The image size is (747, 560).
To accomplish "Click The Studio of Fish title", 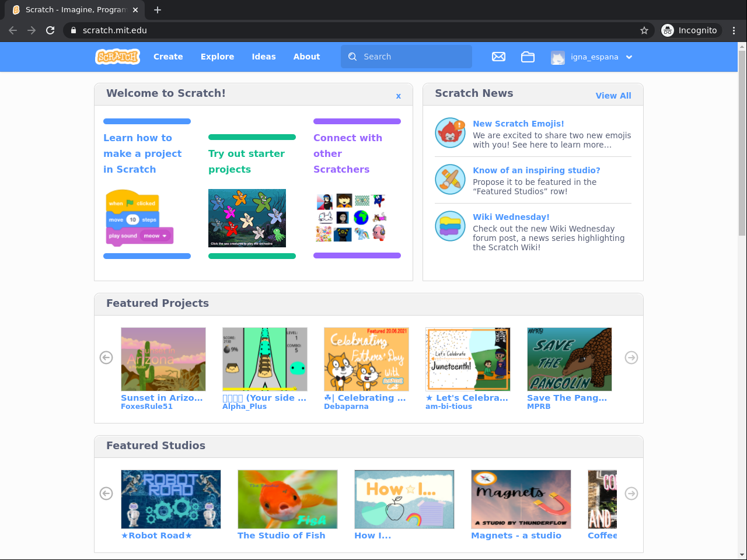I will (x=281, y=535).
